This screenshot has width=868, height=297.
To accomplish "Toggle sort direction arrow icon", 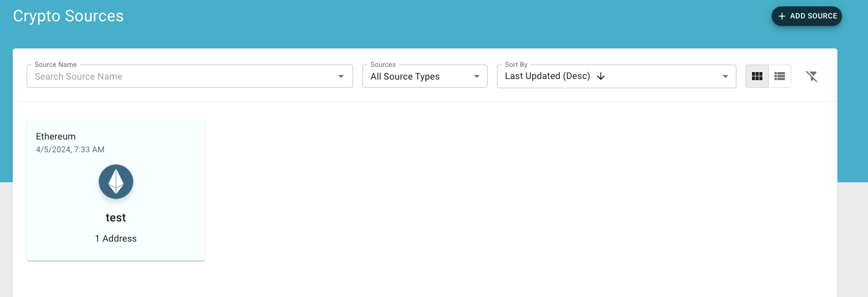I will point(600,76).
